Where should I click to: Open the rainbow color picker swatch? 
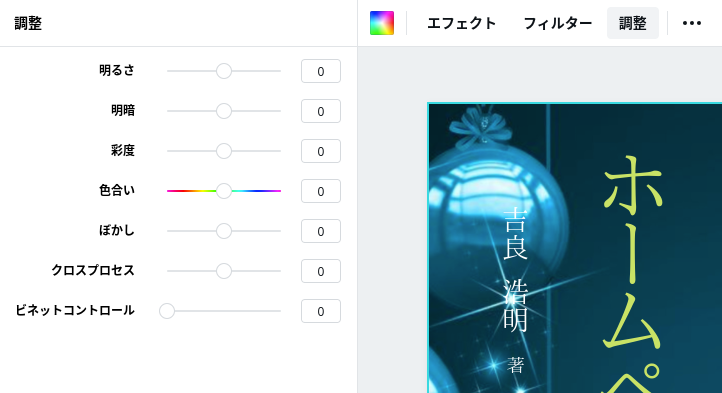click(x=382, y=23)
